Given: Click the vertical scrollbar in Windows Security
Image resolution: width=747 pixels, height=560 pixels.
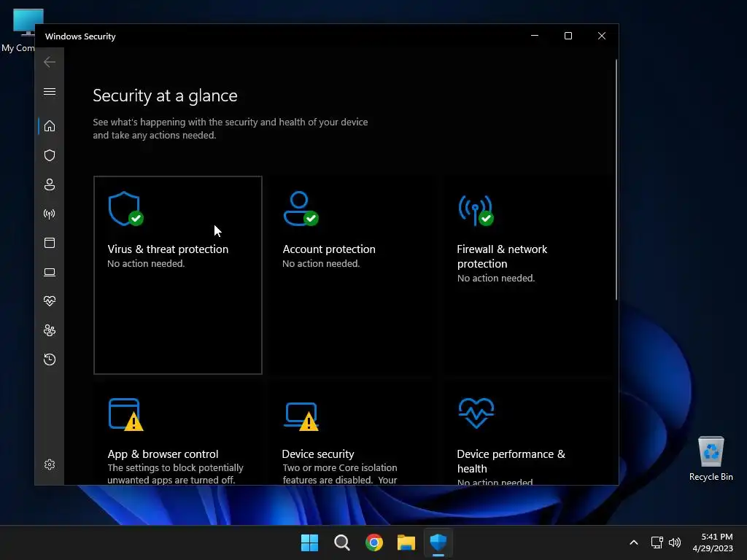Looking at the screenshot, I should [x=616, y=179].
